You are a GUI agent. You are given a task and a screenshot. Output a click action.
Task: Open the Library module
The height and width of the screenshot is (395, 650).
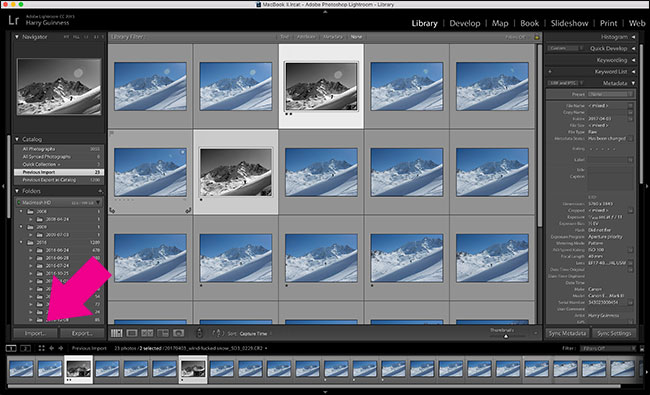(x=424, y=23)
